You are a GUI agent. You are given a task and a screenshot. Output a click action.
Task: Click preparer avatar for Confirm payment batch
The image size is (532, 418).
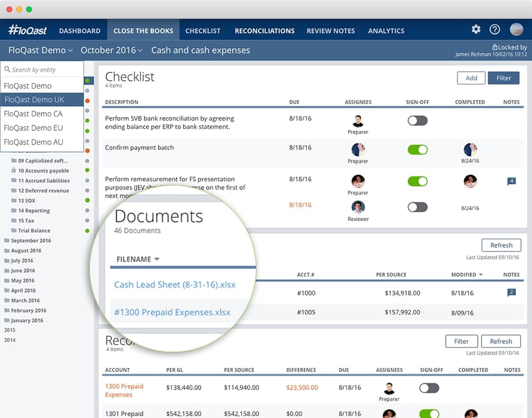click(x=358, y=150)
